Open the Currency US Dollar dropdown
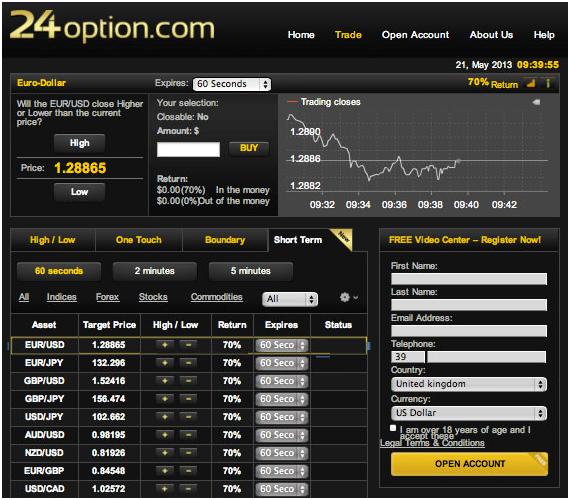Screen dimensions: 570x500 (469, 413)
